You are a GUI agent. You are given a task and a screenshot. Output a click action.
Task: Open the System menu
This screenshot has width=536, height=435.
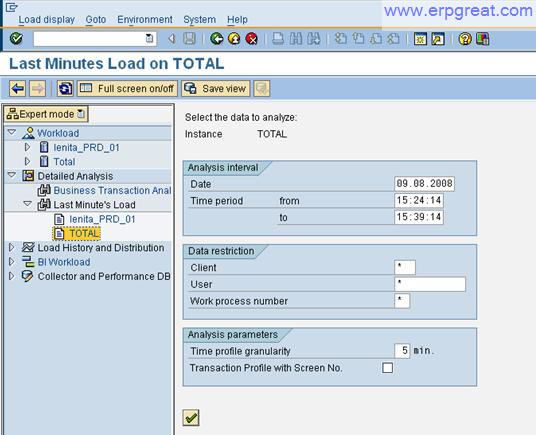[x=199, y=20]
